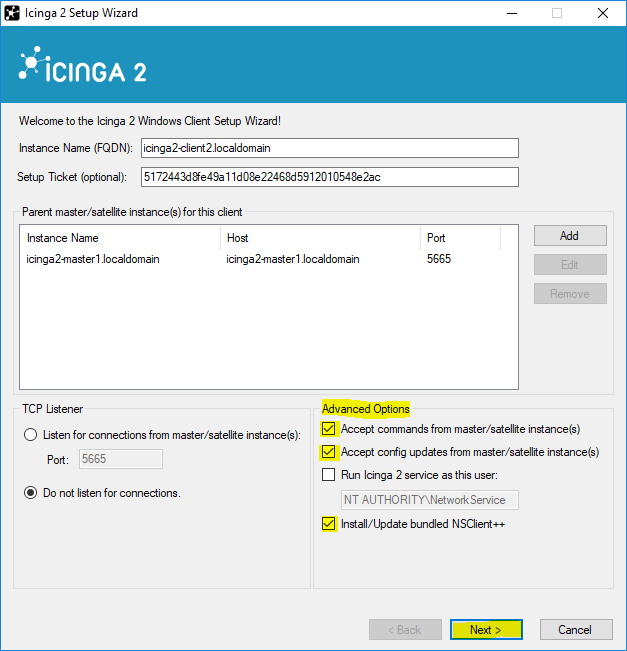Click the Add button
This screenshot has height=651, width=627.
coord(570,236)
